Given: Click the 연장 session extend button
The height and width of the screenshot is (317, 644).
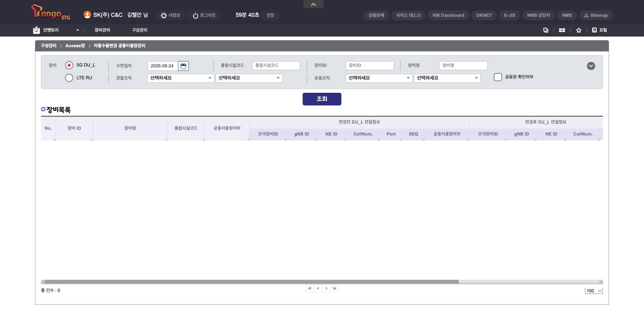Looking at the screenshot, I should coord(270,15).
